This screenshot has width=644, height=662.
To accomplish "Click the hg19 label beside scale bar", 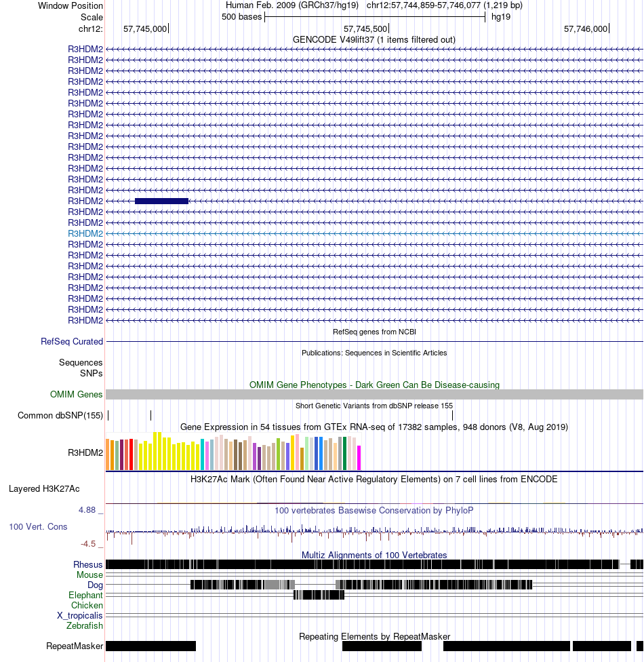I will 501,17.
